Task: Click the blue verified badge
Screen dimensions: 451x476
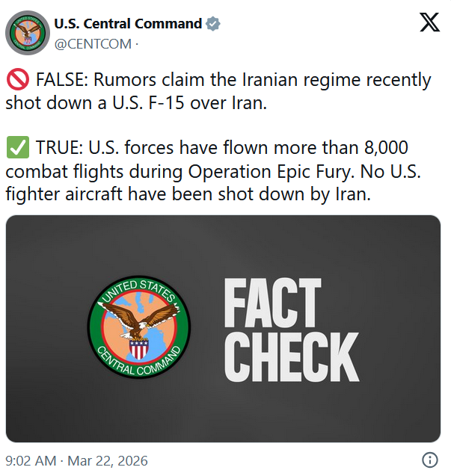Action: tap(213, 24)
